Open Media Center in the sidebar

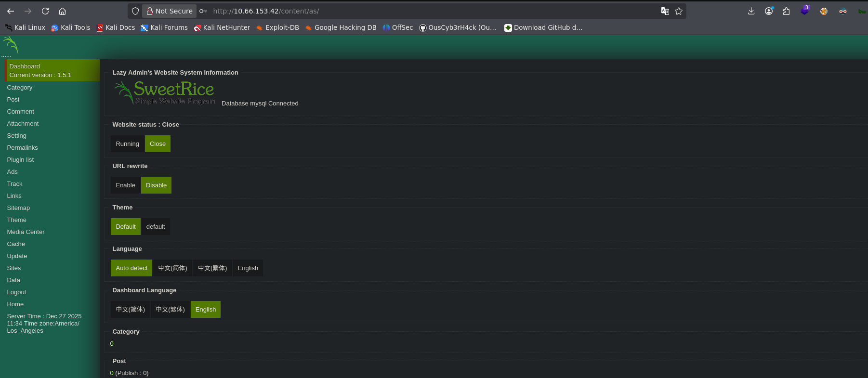pyautogui.click(x=26, y=232)
